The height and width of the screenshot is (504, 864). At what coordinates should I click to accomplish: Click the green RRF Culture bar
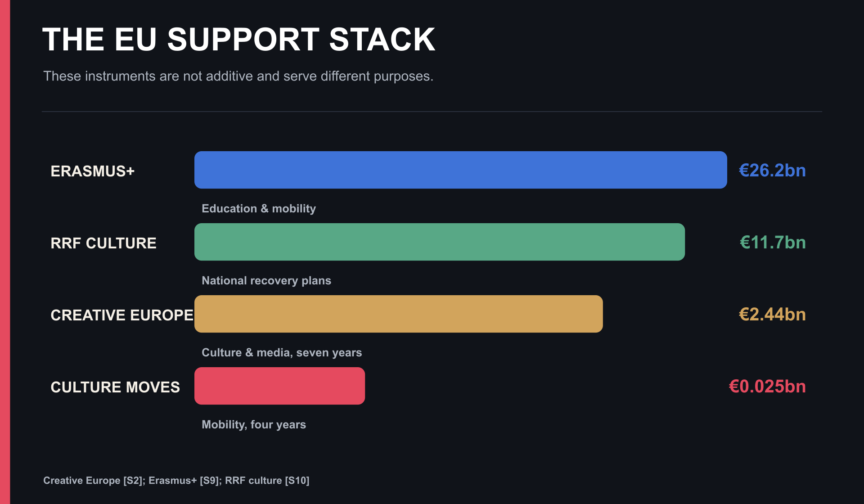coord(440,242)
